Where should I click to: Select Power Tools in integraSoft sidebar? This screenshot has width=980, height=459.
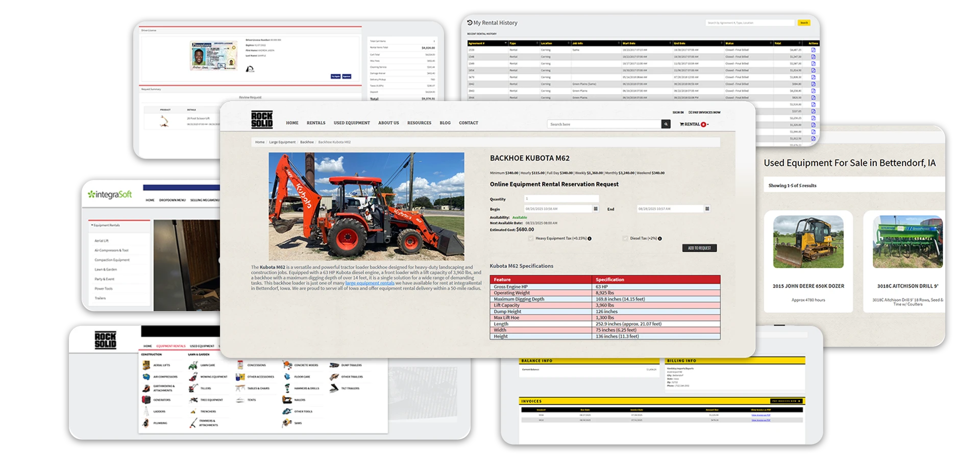click(x=104, y=289)
